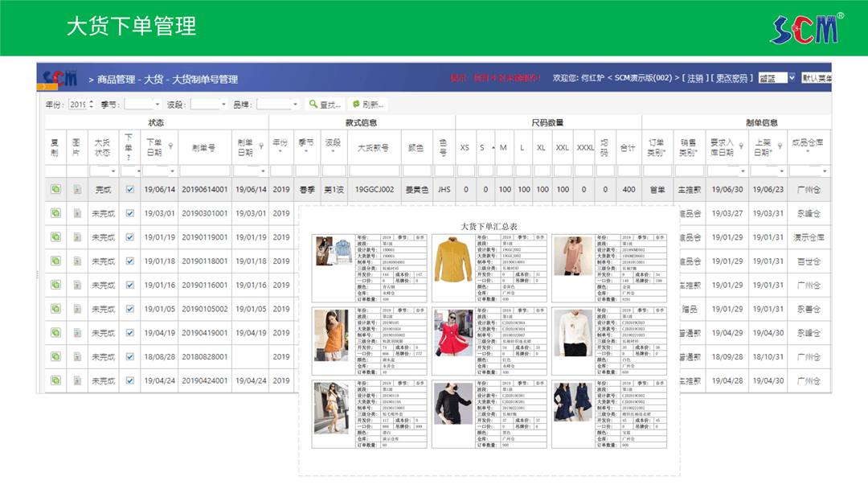Copy order row 20190419001 using its copy icon
The image size is (868, 489).
[55, 333]
